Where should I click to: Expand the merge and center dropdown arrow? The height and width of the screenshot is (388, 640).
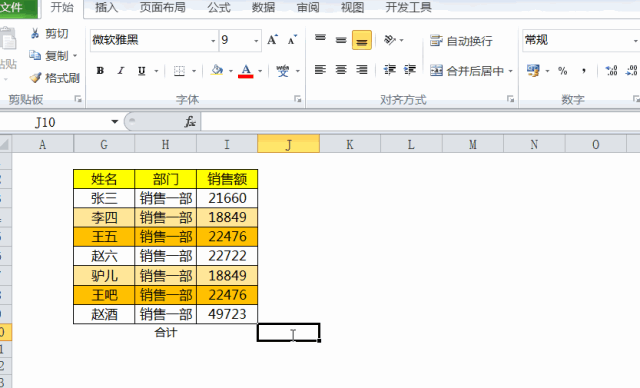510,71
